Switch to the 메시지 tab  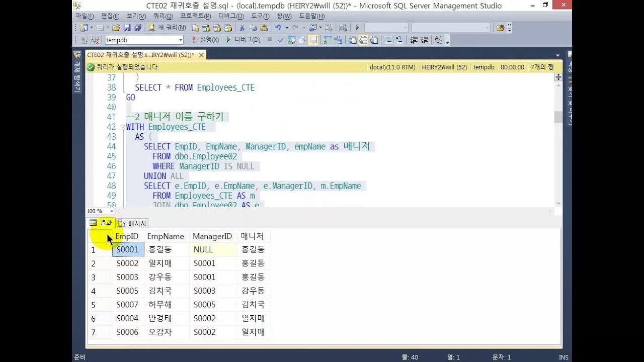click(133, 223)
